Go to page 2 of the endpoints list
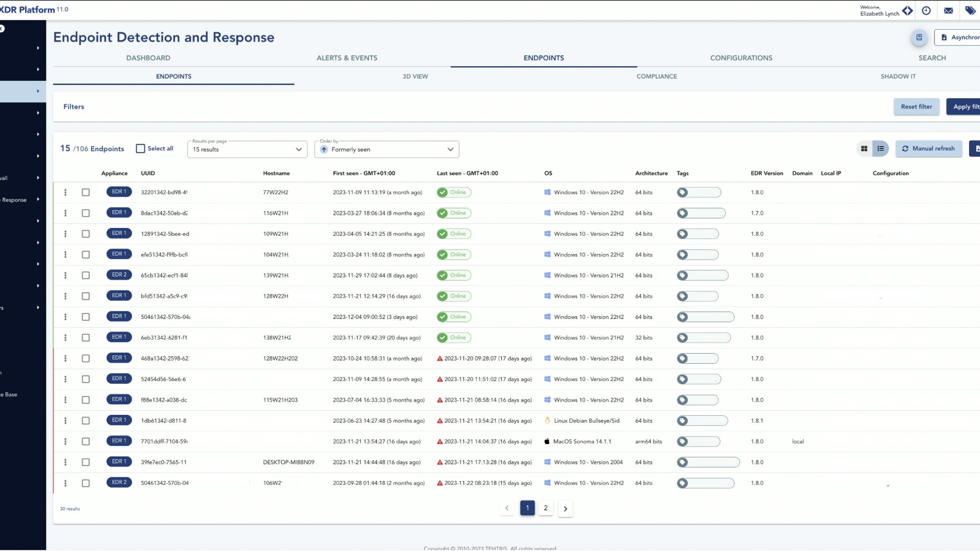This screenshot has height=551, width=980. 546,507
